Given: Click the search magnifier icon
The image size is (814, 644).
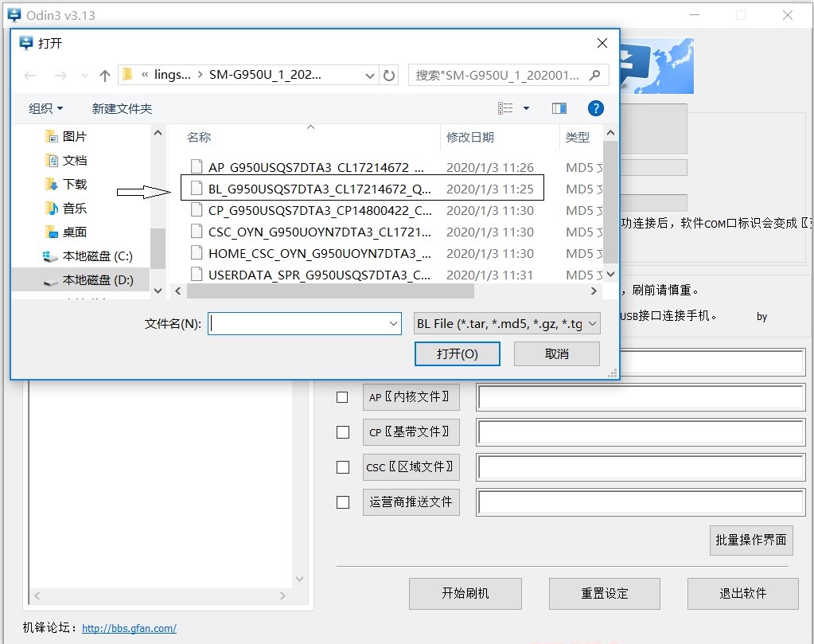Looking at the screenshot, I should 595,76.
